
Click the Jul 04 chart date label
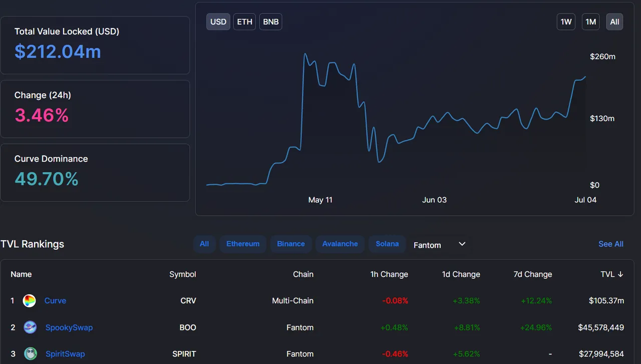pyautogui.click(x=585, y=200)
